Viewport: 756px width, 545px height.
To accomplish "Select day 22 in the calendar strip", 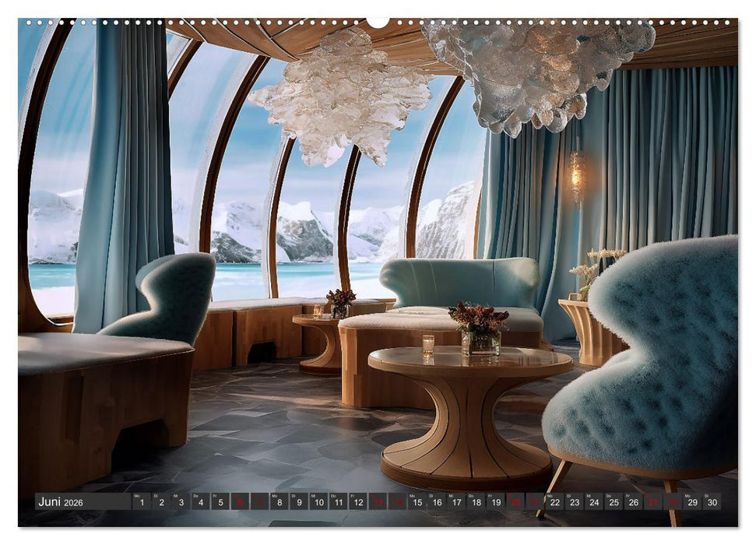I will point(554,501).
